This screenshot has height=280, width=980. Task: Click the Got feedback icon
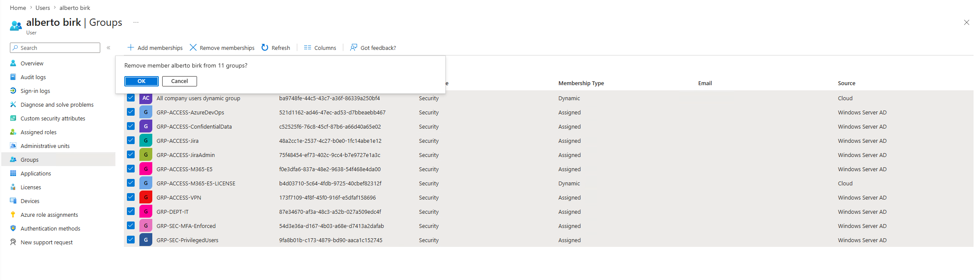[354, 47]
